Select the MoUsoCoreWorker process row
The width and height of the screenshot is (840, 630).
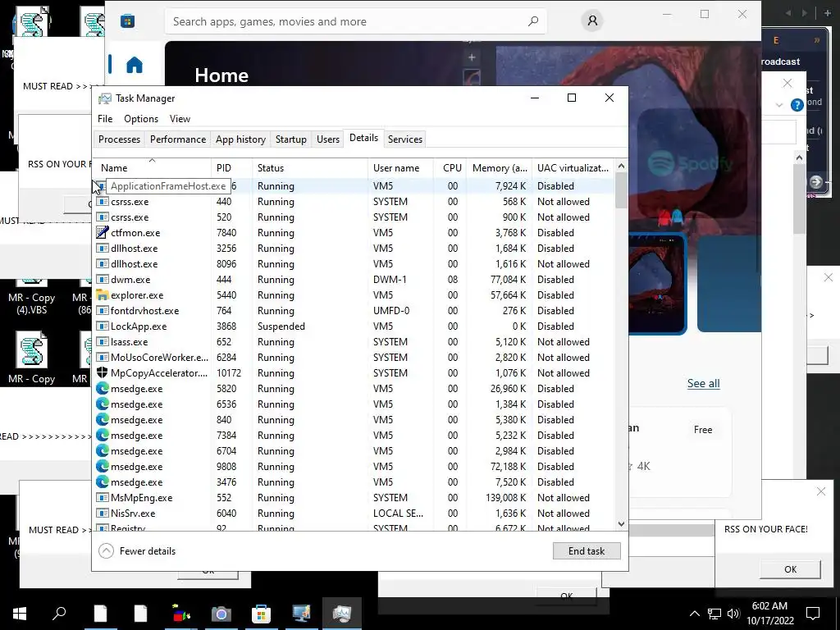(x=354, y=358)
